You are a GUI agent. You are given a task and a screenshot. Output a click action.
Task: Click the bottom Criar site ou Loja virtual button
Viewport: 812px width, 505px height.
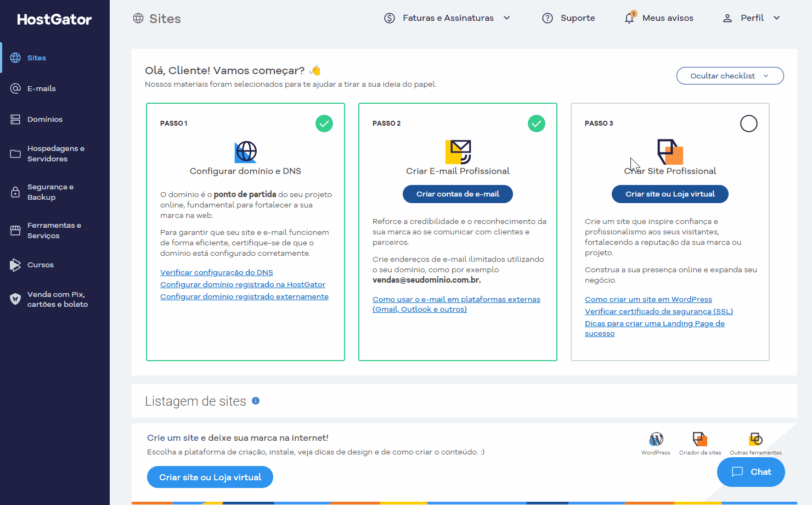pos(210,477)
